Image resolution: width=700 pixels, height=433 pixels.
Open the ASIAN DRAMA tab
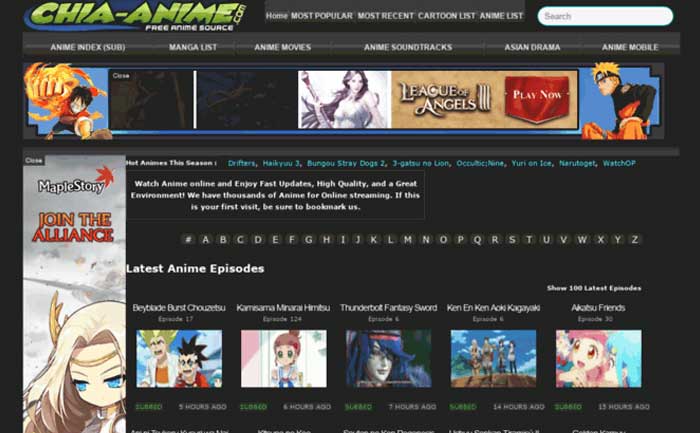pyautogui.click(x=532, y=47)
